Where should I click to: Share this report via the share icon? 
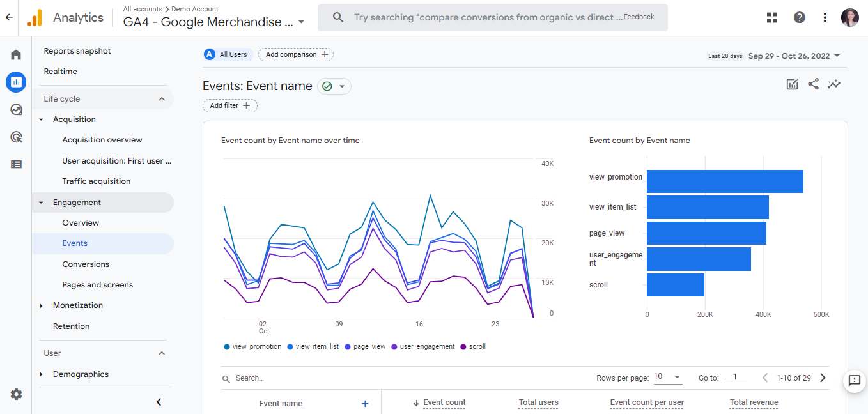pyautogui.click(x=813, y=84)
